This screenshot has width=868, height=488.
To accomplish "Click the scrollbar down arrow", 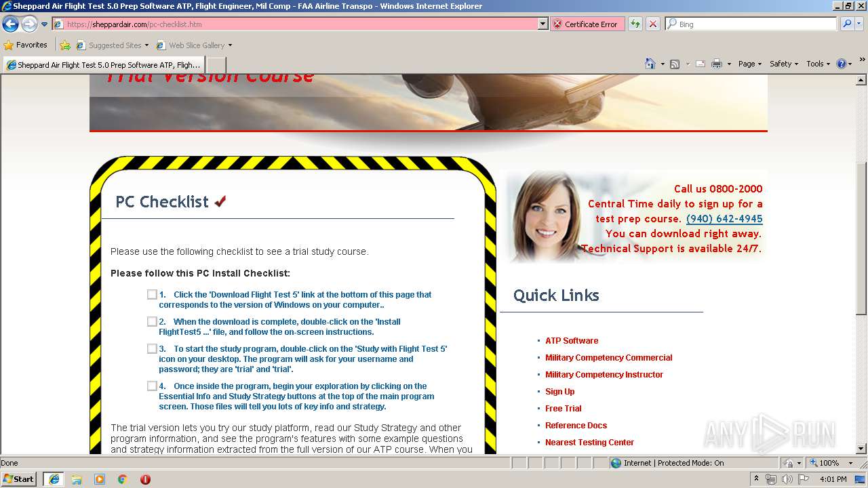I will coord(861,448).
